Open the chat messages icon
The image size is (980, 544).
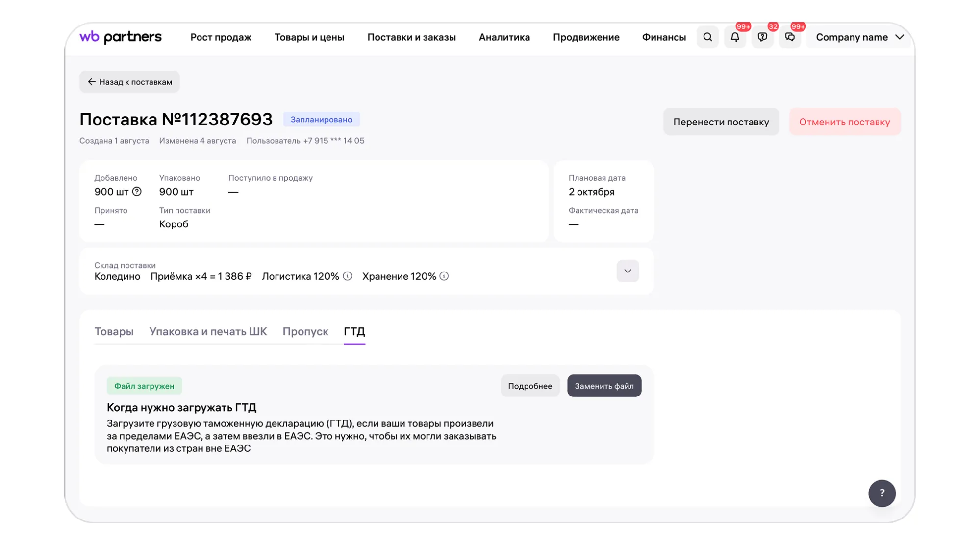tap(789, 37)
